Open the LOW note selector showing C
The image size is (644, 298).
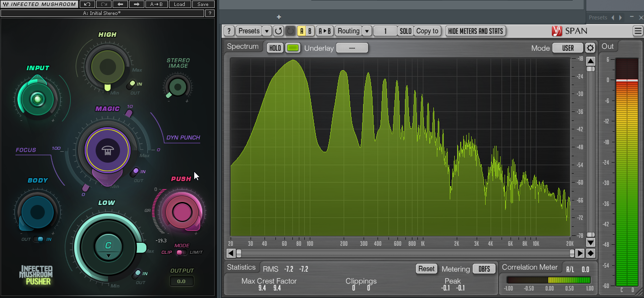coord(108,246)
